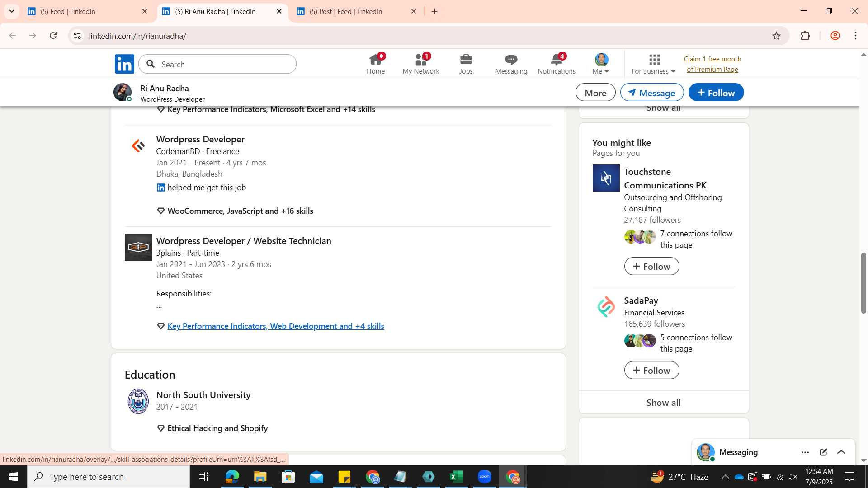Open SadaPay page link
868x488 pixels.
641,300
